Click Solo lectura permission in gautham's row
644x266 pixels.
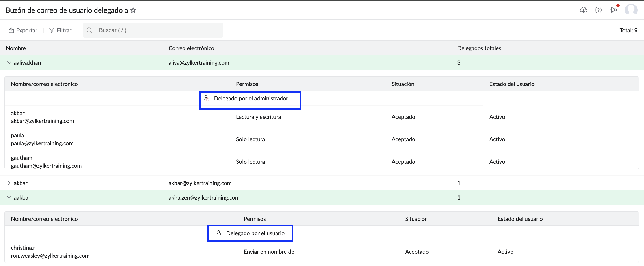pyautogui.click(x=250, y=162)
